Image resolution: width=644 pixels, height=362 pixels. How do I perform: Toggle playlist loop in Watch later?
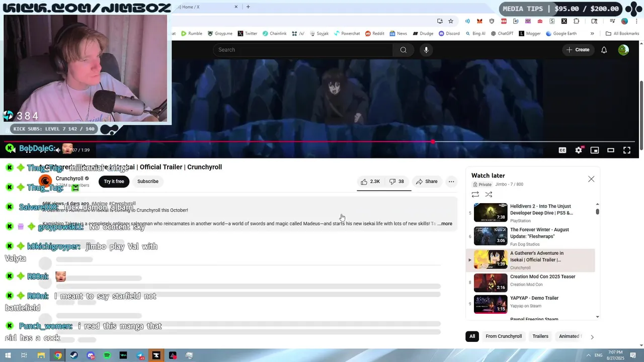click(x=475, y=195)
